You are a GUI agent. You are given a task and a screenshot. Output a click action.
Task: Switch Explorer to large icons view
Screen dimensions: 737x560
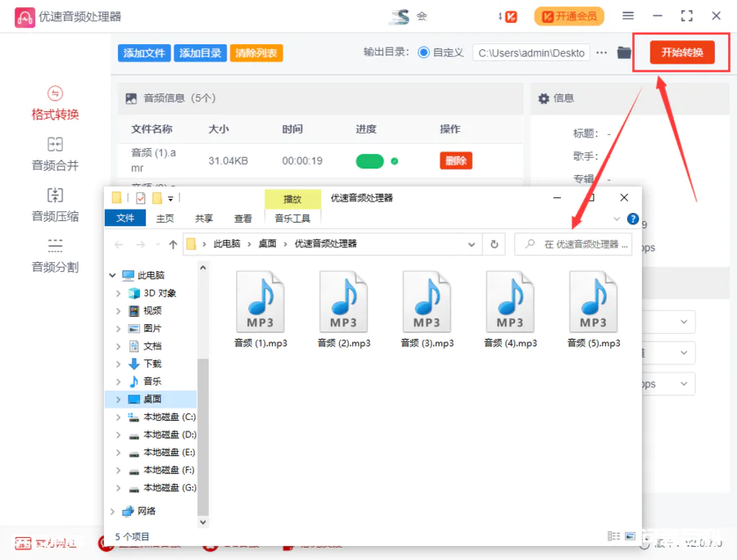pyautogui.click(x=630, y=536)
